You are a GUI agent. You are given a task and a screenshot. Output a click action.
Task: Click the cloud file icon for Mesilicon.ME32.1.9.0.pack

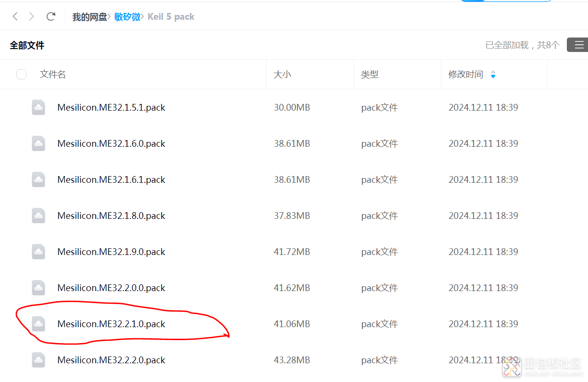38,252
